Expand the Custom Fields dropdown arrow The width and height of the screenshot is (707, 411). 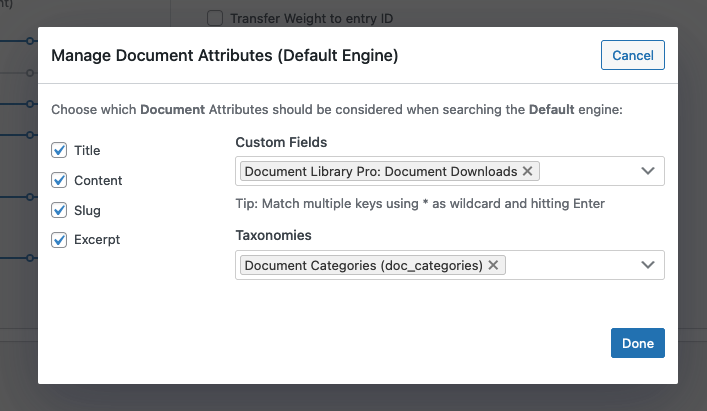coord(648,171)
